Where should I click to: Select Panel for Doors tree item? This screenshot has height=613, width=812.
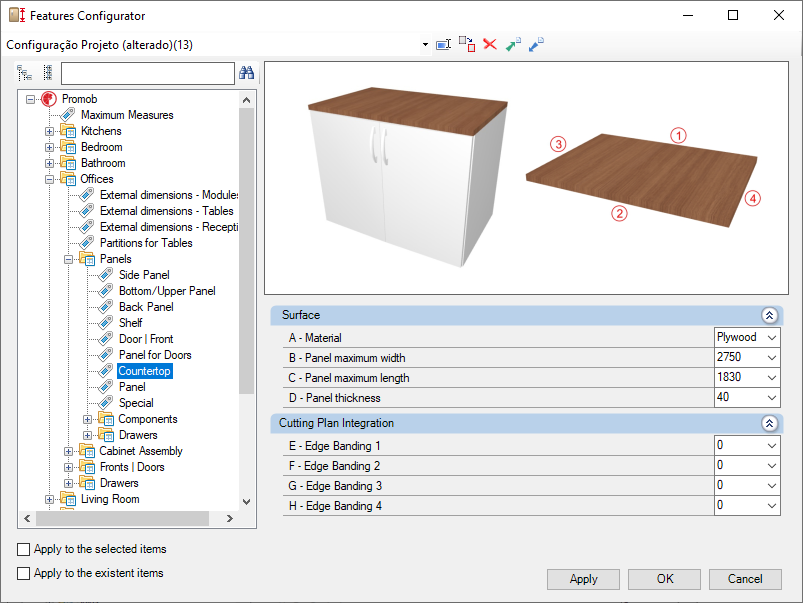pos(155,355)
